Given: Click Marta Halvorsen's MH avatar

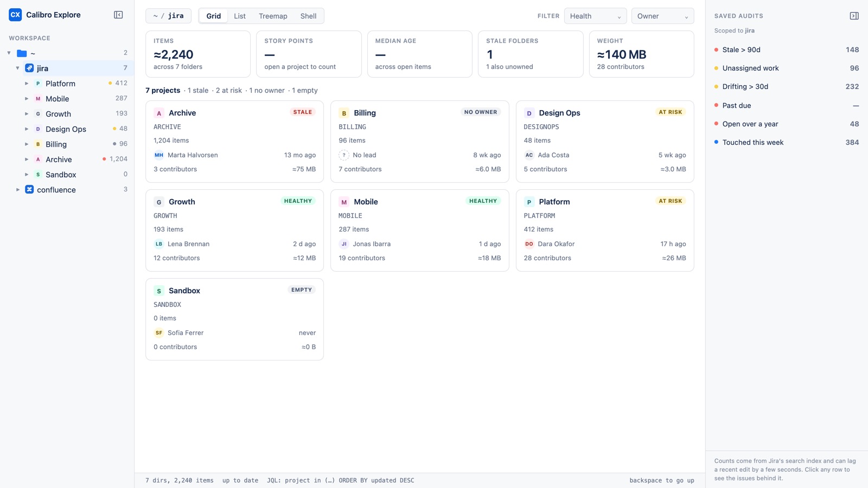Looking at the screenshot, I should (159, 155).
